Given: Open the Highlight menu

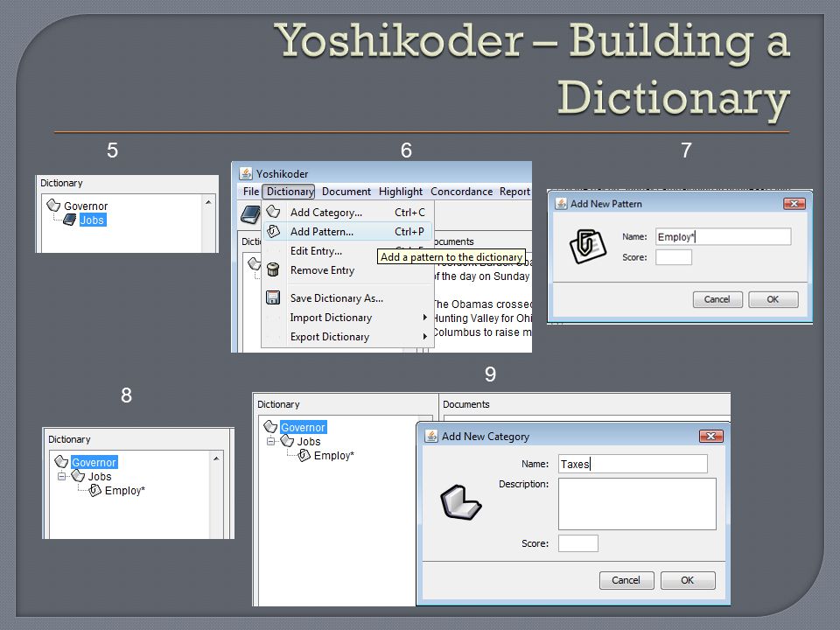Looking at the screenshot, I should point(400,192).
